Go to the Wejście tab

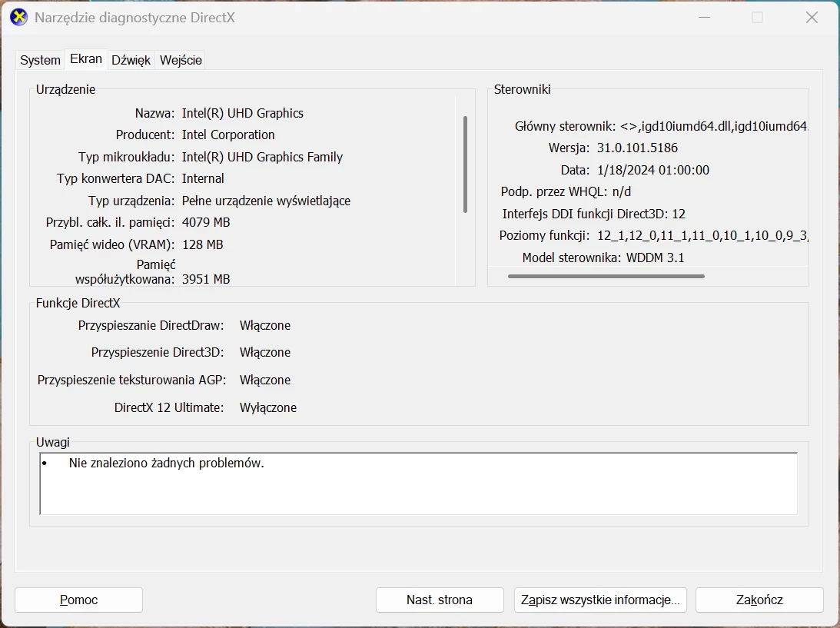tap(181, 60)
